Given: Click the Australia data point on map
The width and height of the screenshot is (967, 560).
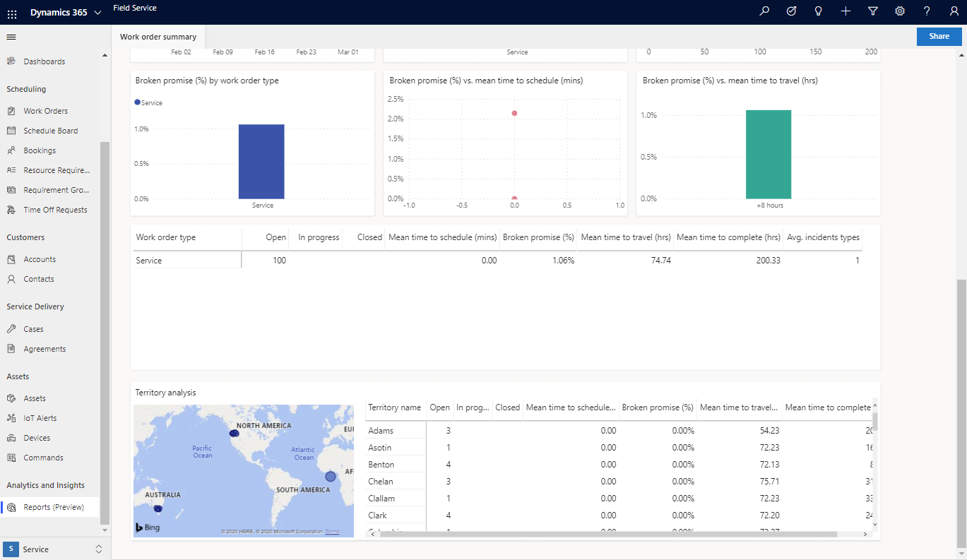Looking at the screenshot, I should [x=158, y=508].
